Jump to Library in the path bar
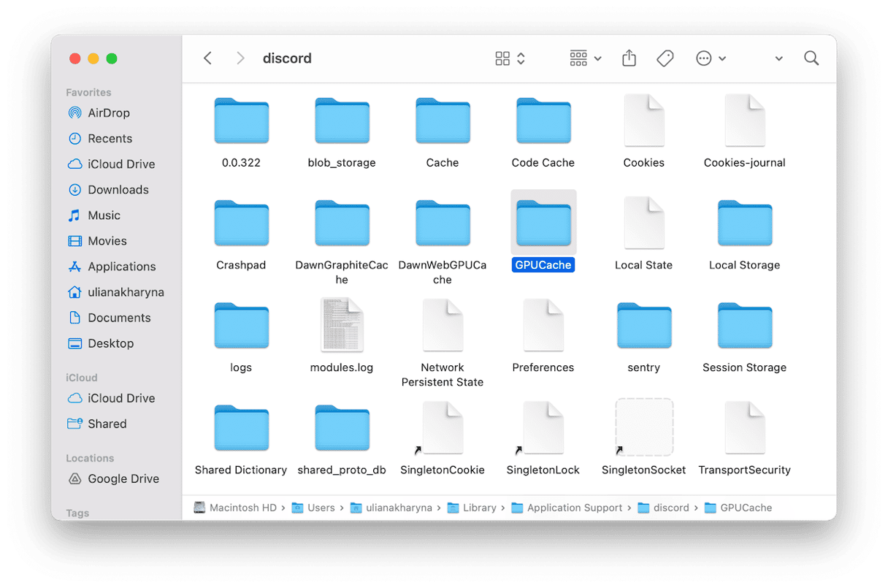Image resolution: width=888 pixels, height=588 pixels. pyautogui.click(x=478, y=508)
